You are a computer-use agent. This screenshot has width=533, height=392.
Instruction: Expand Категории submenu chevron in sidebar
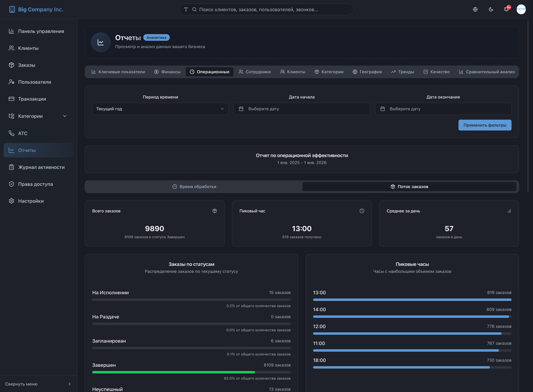click(x=65, y=116)
